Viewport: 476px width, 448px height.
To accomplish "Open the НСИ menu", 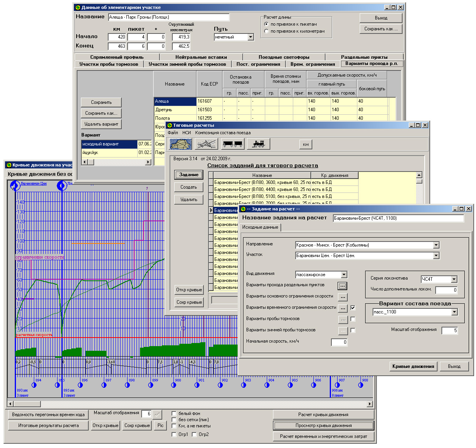I will click(x=187, y=133).
